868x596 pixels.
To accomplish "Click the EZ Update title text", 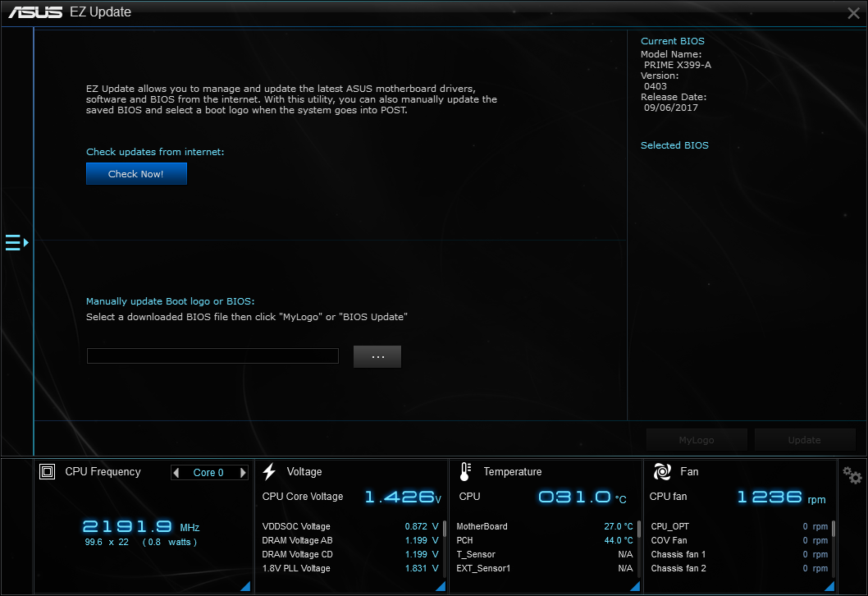I will click(100, 12).
